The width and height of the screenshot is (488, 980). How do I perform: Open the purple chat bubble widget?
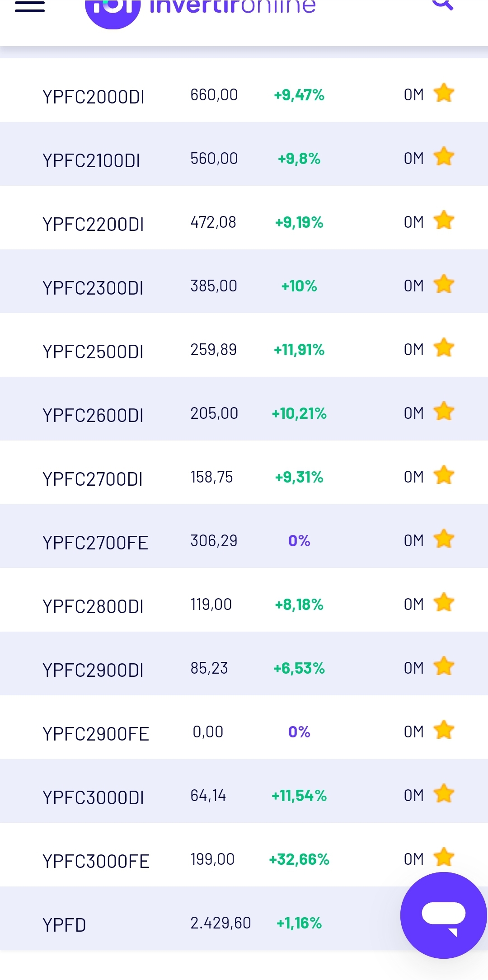[x=444, y=915]
